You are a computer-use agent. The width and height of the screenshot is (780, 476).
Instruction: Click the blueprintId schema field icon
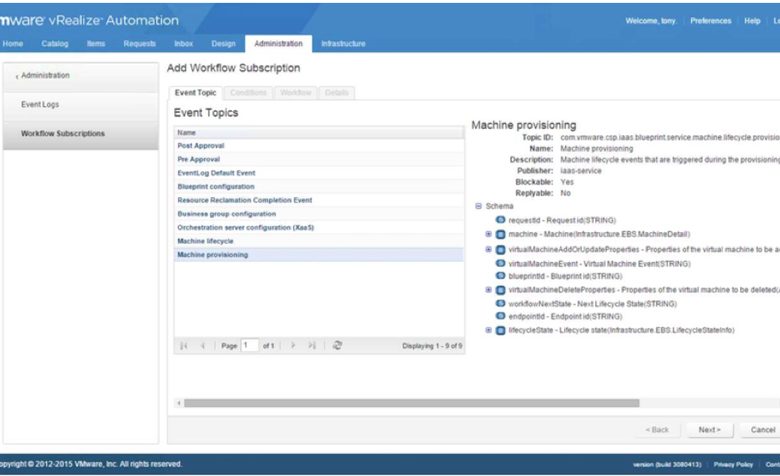[x=500, y=276]
